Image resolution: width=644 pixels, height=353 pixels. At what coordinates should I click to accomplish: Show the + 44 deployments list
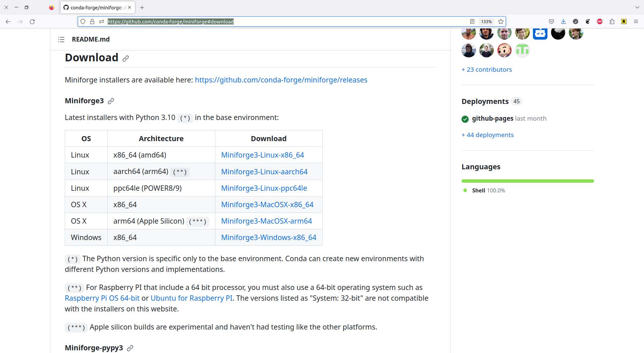(x=487, y=135)
